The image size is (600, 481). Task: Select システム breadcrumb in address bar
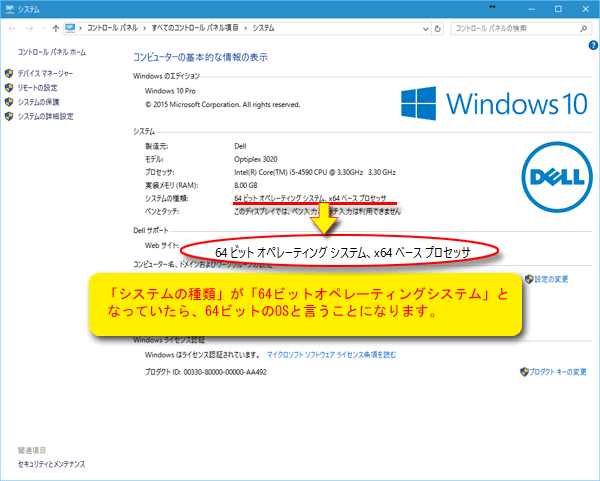263,28
